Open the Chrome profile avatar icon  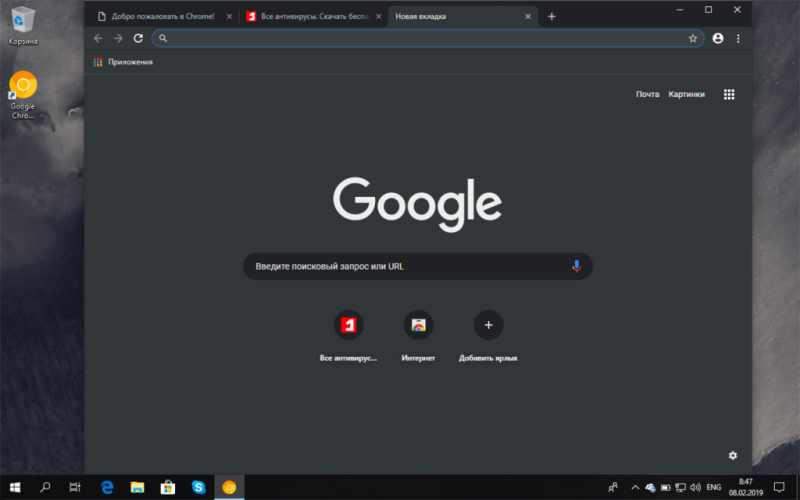pyautogui.click(x=718, y=38)
